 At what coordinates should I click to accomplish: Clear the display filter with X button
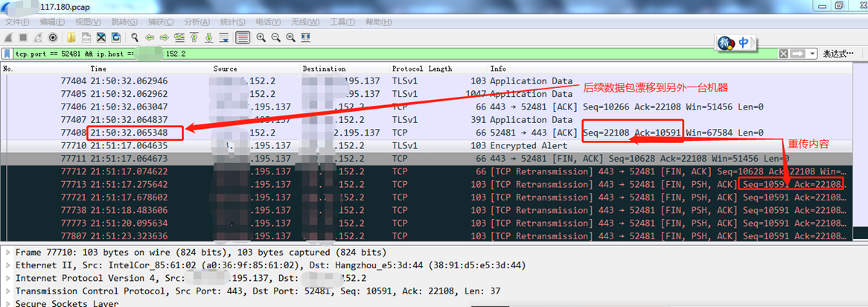point(783,54)
